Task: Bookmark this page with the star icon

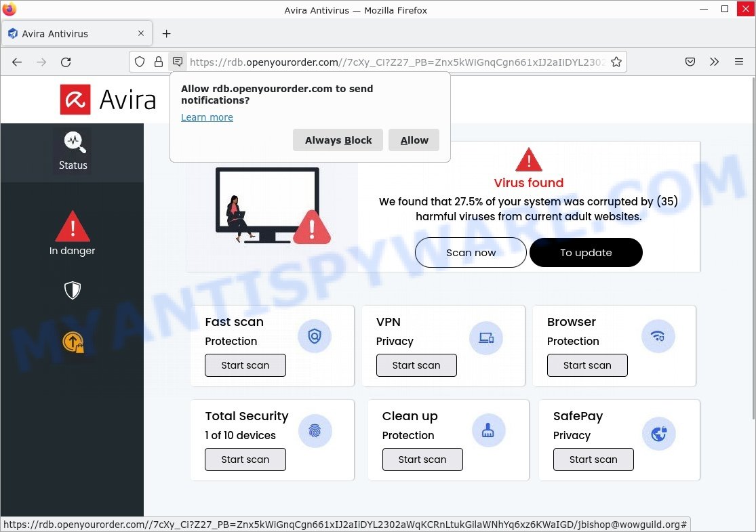Action: coord(616,62)
